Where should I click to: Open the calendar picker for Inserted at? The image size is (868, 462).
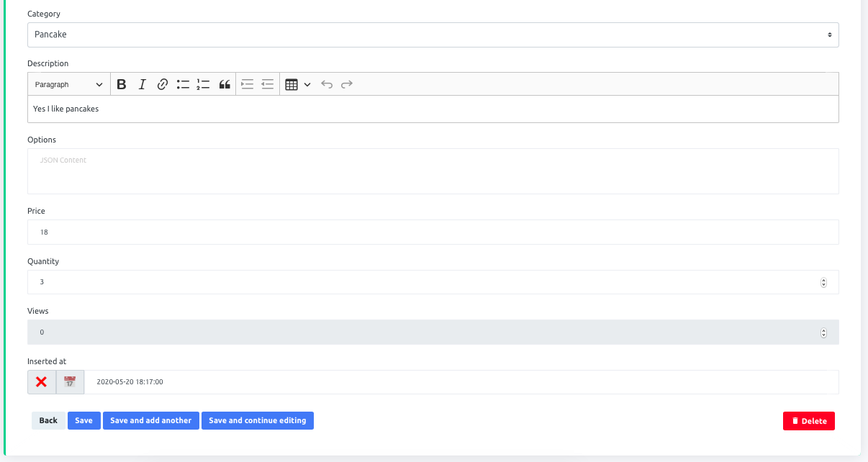click(70, 381)
